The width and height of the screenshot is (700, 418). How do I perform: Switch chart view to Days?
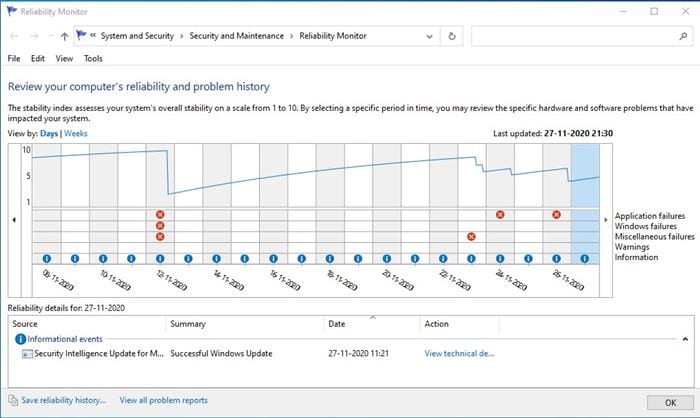click(x=49, y=134)
